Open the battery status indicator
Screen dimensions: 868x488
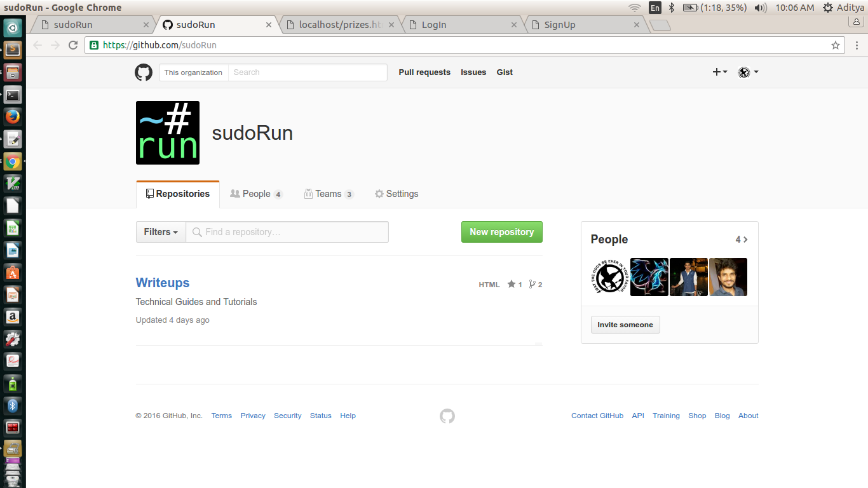(715, 8)
